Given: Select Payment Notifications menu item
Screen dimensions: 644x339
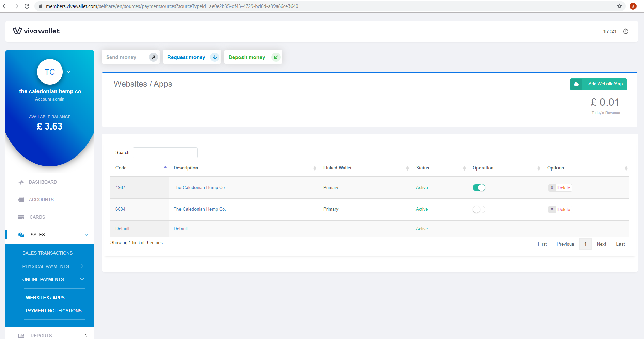Looking at the screenshot, I should tap(53, 311).
